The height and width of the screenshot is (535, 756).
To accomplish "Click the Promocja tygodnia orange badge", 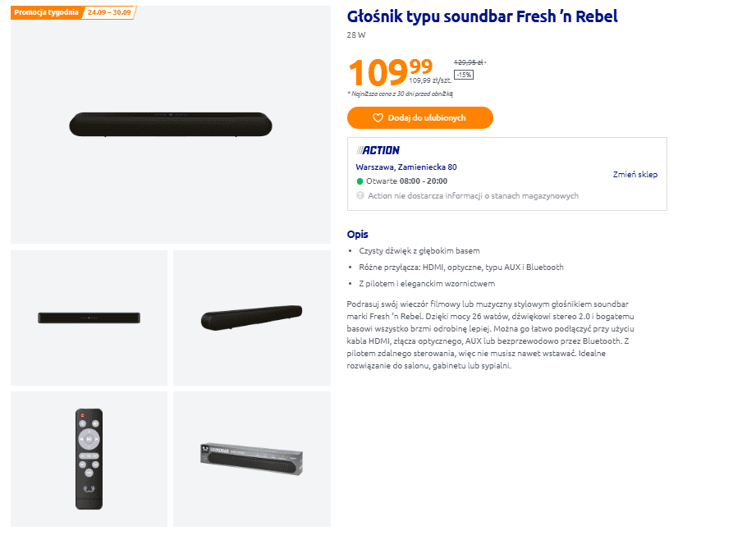I will coord(46,12).
